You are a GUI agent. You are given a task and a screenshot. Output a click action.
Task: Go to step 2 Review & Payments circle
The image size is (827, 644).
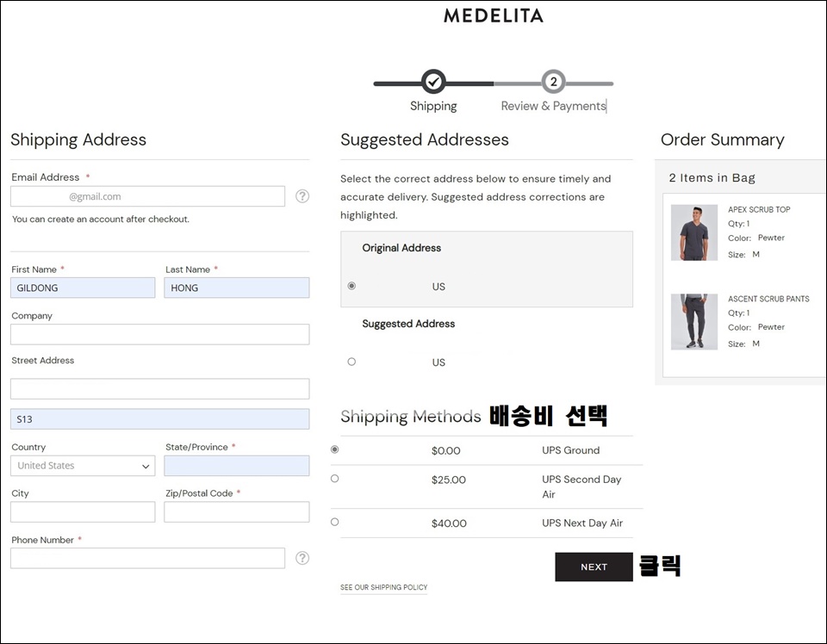[x=553, y=82]
